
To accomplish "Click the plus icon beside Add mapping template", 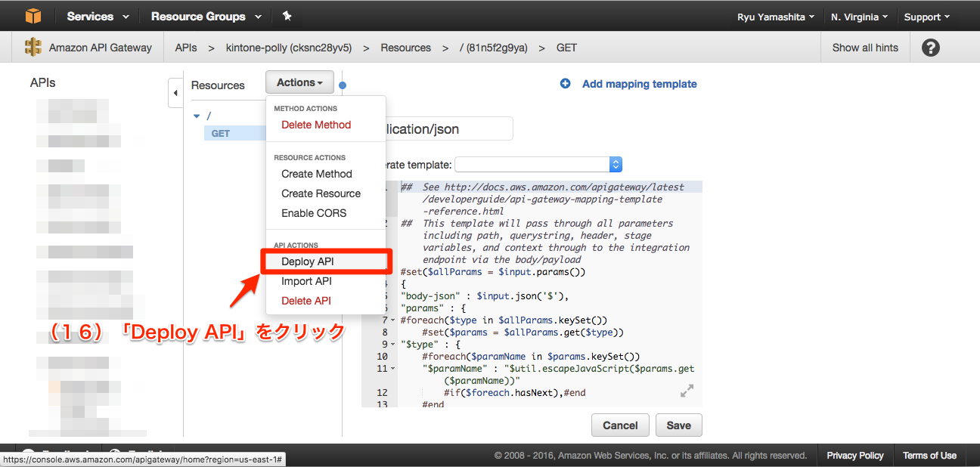I will pos(566,84).
